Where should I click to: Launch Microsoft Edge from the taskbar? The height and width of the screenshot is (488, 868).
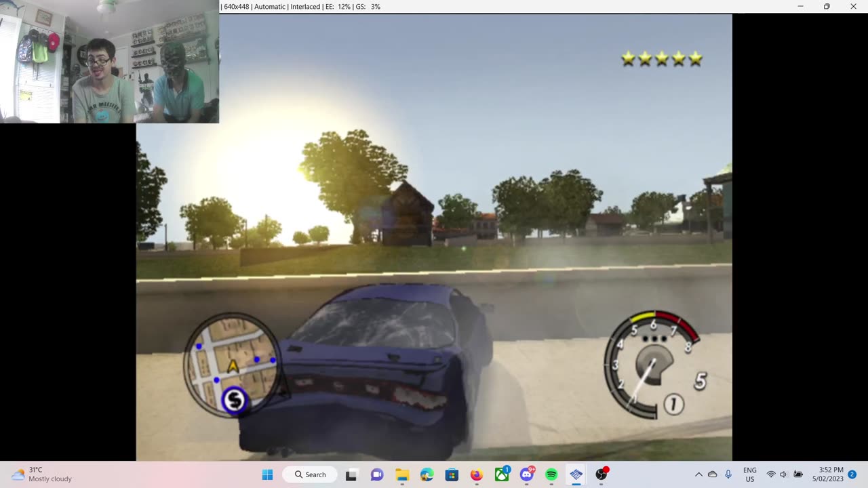point(427,474)
